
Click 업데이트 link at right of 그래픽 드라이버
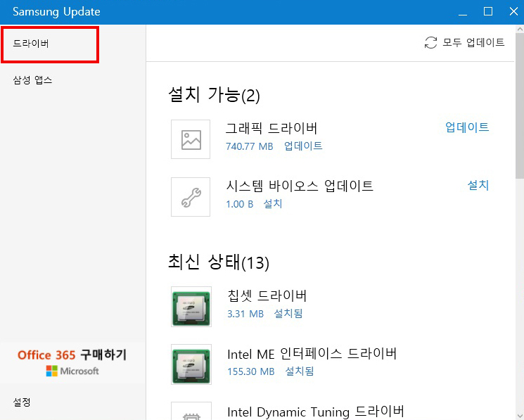coord(467,127)
